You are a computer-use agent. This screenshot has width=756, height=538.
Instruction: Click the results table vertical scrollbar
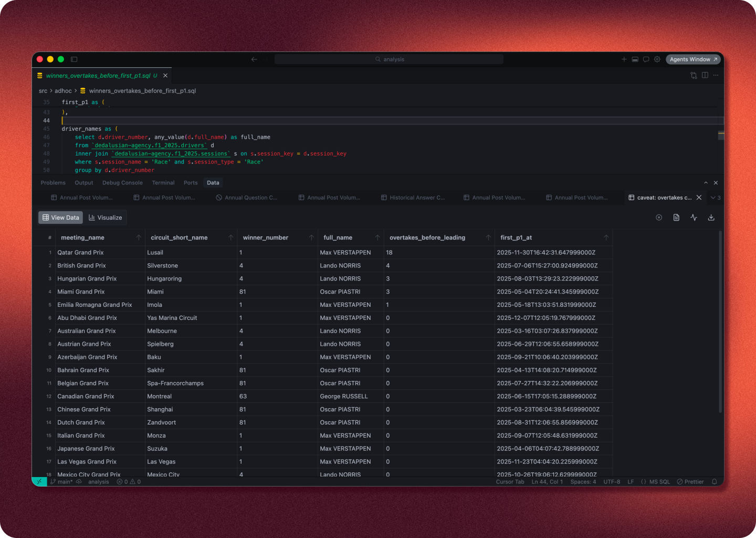click(x=720, y=322)
